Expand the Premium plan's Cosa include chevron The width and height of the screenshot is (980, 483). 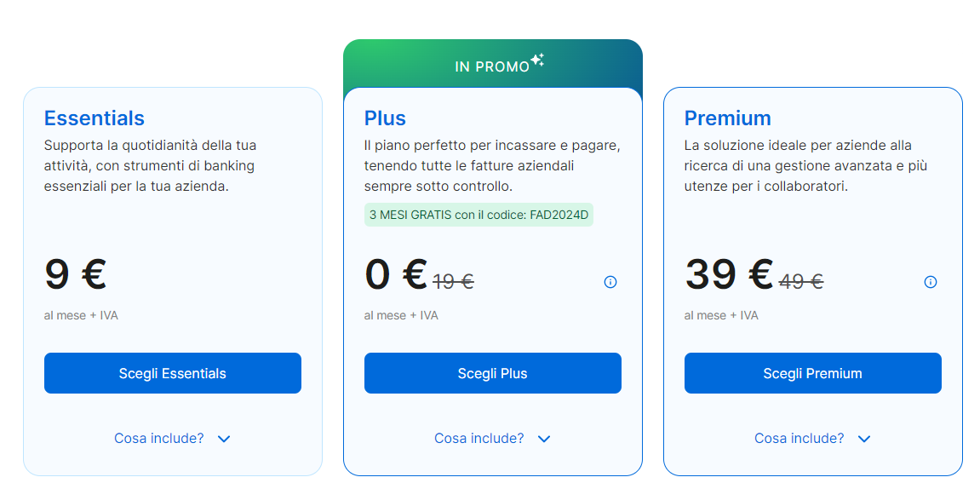click(x=864, y=439)
